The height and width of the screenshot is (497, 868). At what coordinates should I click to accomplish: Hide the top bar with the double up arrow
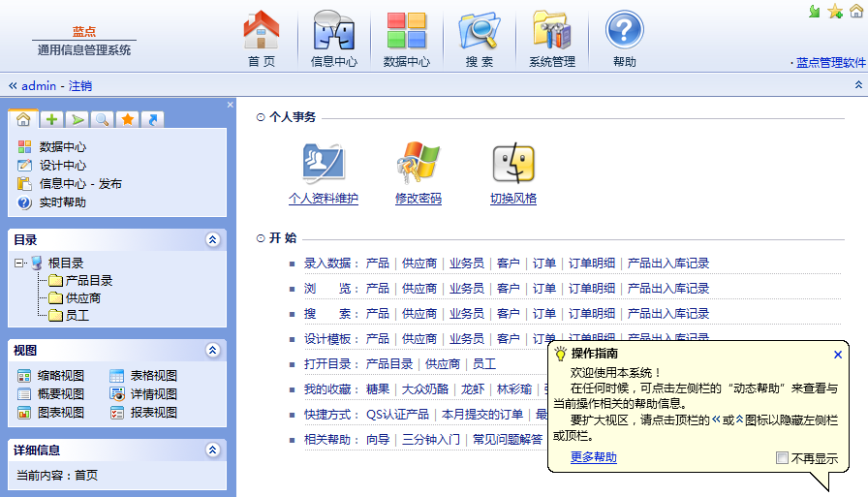(x=858, y=84)
